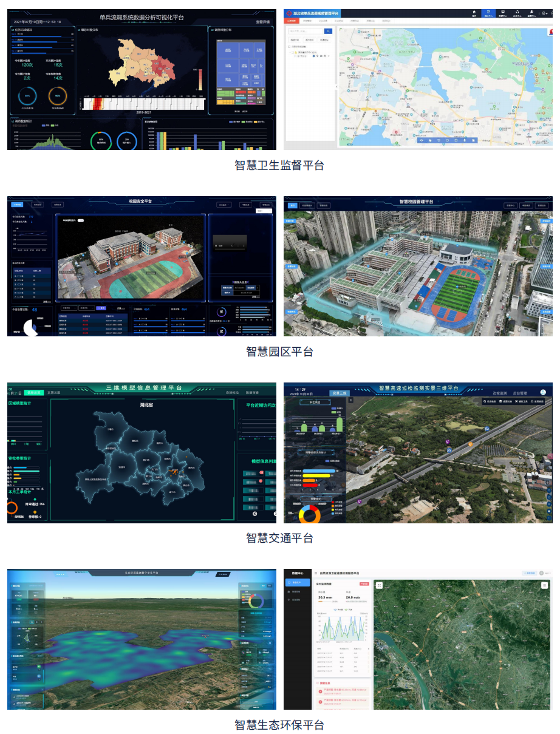The image size is (560, 734).
Task: Select the hand pan tool on map toolbar
Action: click(430, 140)
